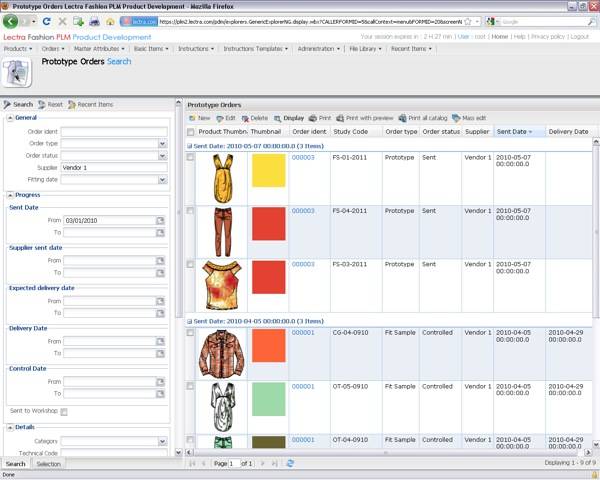Click the Order ident input field
The width and height of the screenshot is (600, 480).
click(114, 132)
